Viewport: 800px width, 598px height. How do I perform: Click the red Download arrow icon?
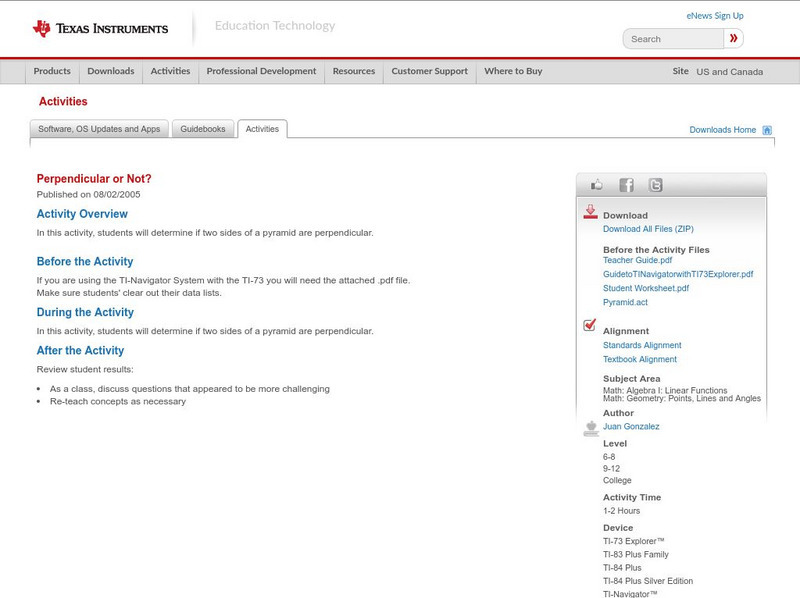590,212
